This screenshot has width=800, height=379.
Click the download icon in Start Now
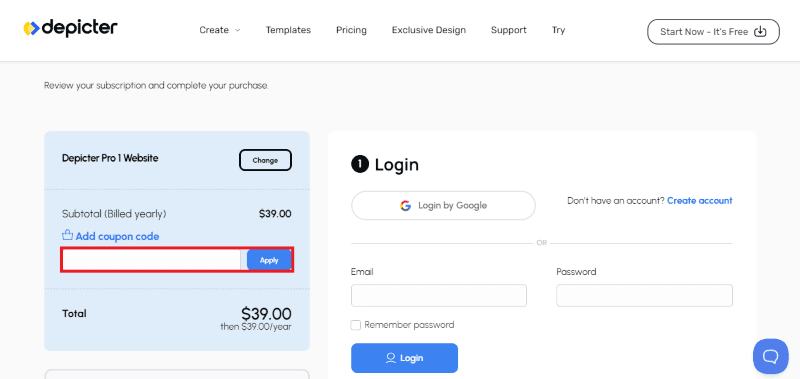pyautogui.click(x=760, y=32)
